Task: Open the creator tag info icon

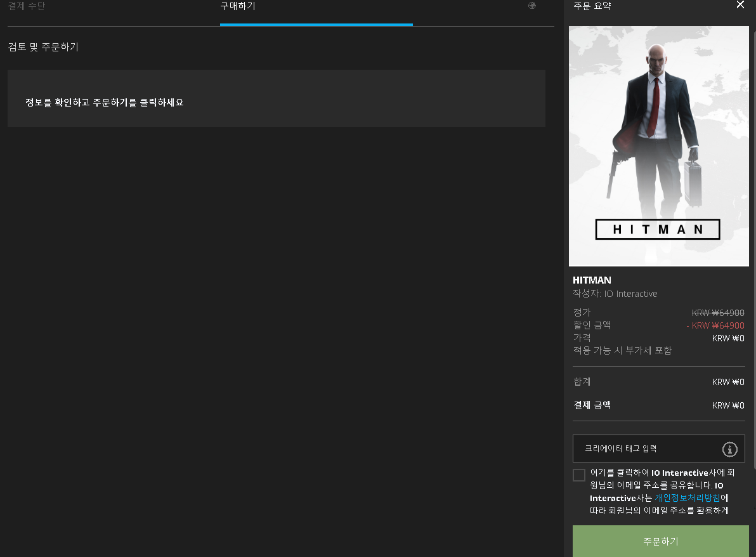Action: coord(729,449)
